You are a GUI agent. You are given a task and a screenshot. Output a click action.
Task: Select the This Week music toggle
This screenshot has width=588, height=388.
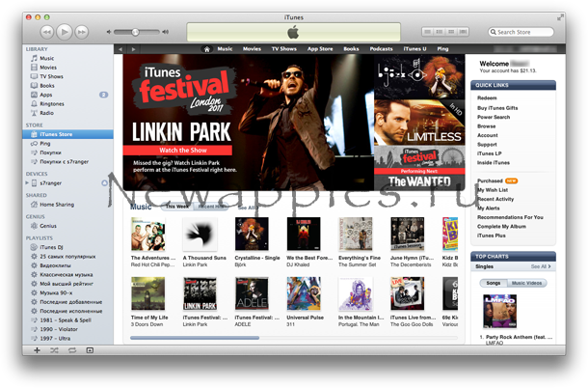tap(177, 207)
